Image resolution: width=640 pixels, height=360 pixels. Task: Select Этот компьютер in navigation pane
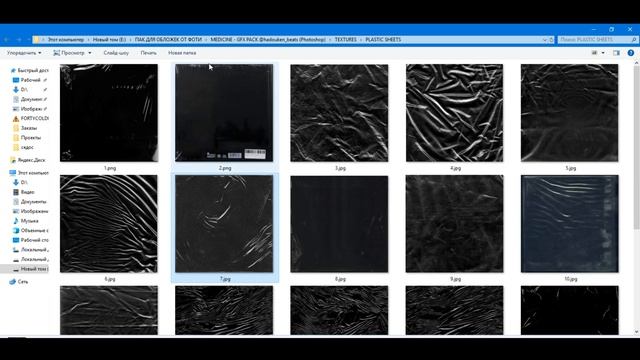pyautogui.click(x=29, y=173)
